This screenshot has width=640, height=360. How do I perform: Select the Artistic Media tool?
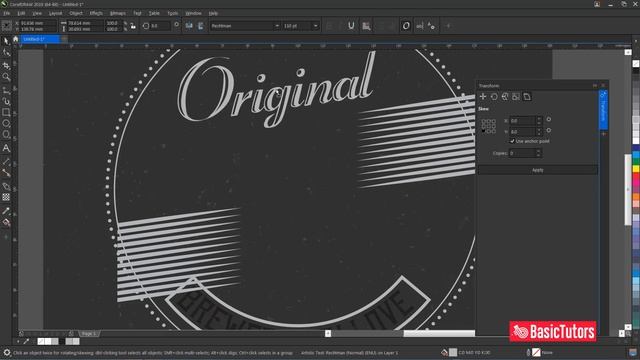click(6, 101)
